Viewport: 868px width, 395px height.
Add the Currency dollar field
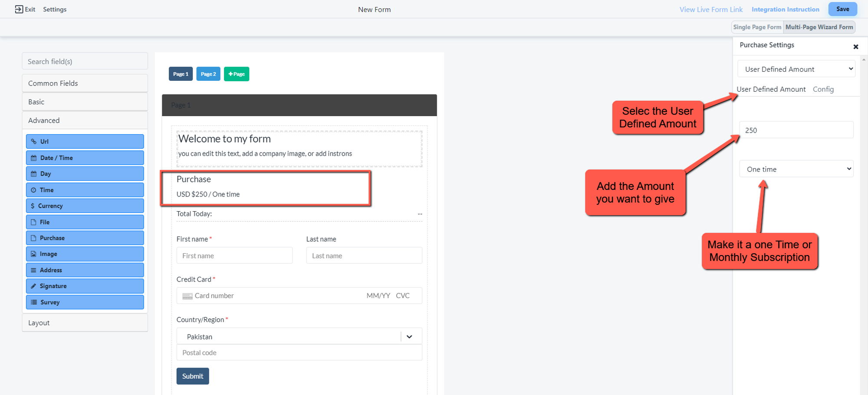[x=85, y=206]
